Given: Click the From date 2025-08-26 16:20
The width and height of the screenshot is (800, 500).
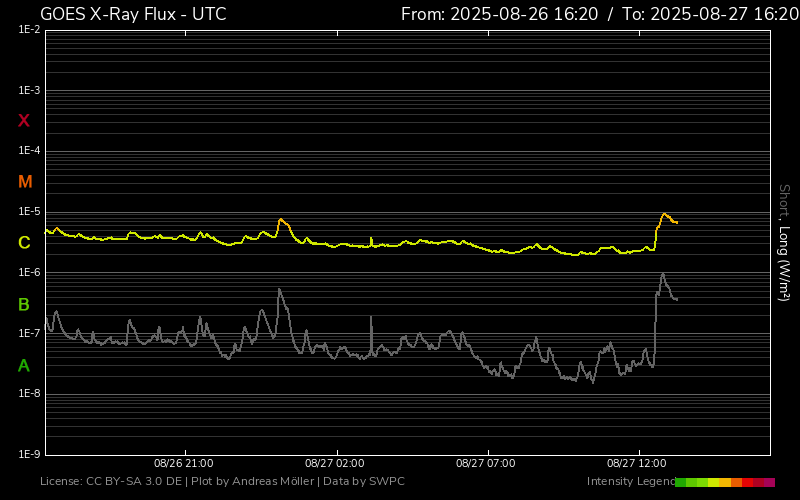Looking at the screenshot, I should pos(499,14).
